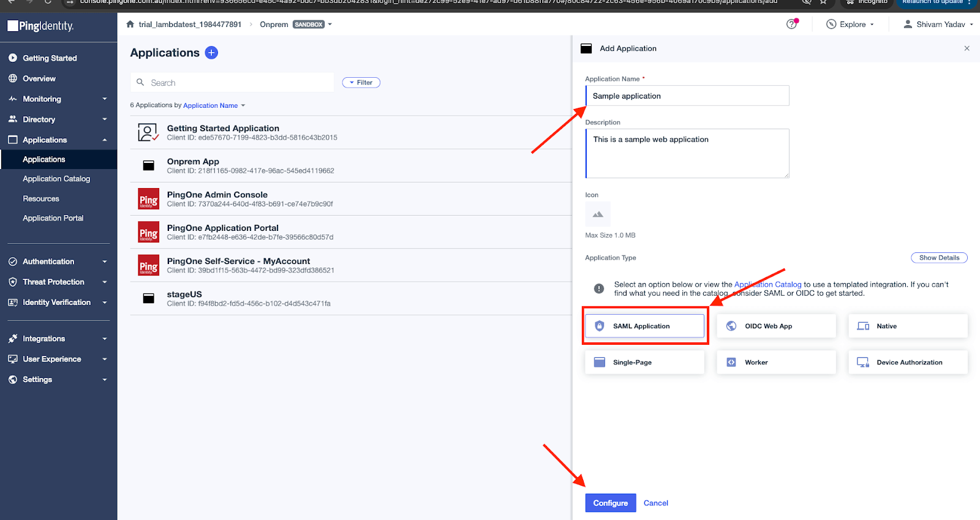Expand the Settings sidebar section

coord(105,380)
